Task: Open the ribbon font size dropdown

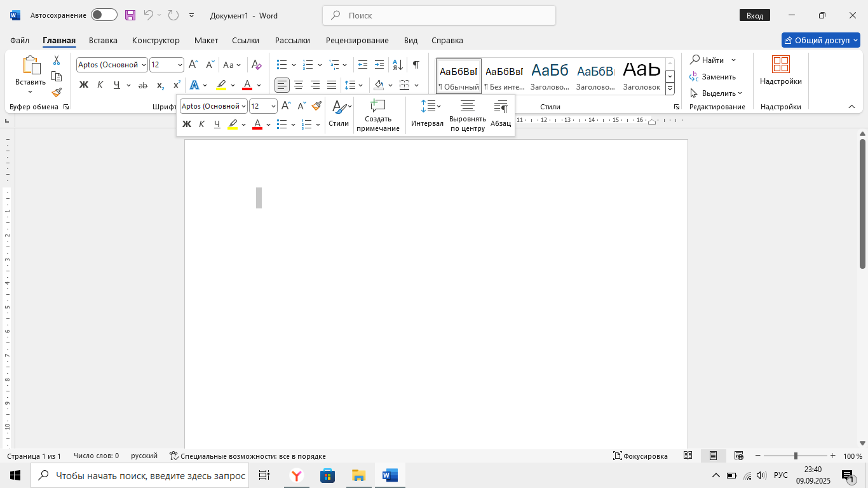Action: [180, 65]
